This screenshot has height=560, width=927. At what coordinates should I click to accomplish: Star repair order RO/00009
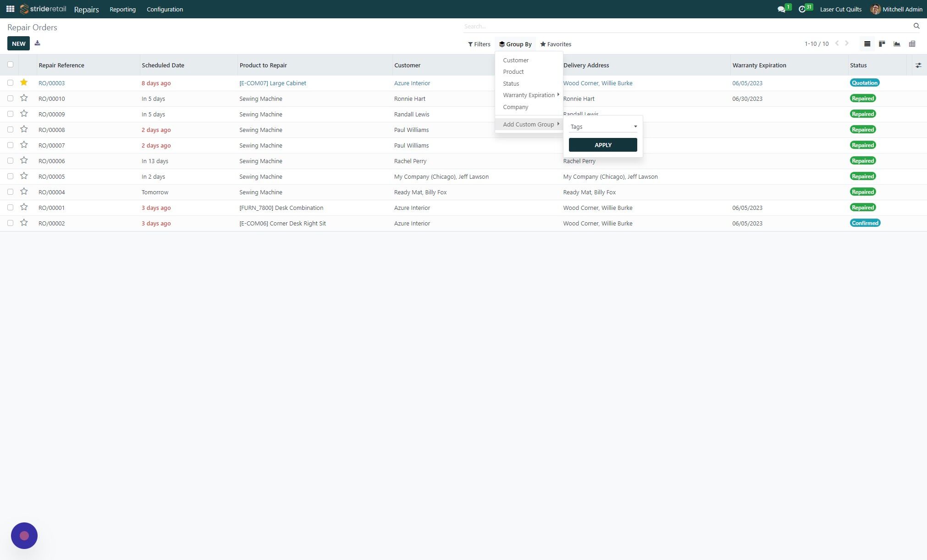[x=24, y=114]
